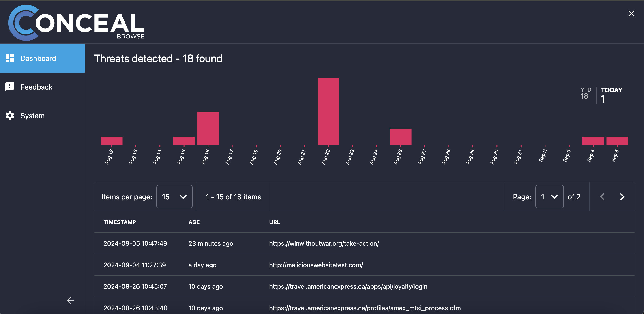Go to previous page chevron
The image size is (644, 314).
coord(602,197)
